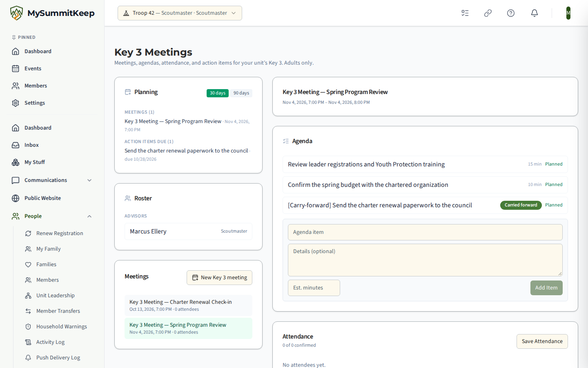Open the Inbox page
The image size is (588, 368).
click(52, 145)
